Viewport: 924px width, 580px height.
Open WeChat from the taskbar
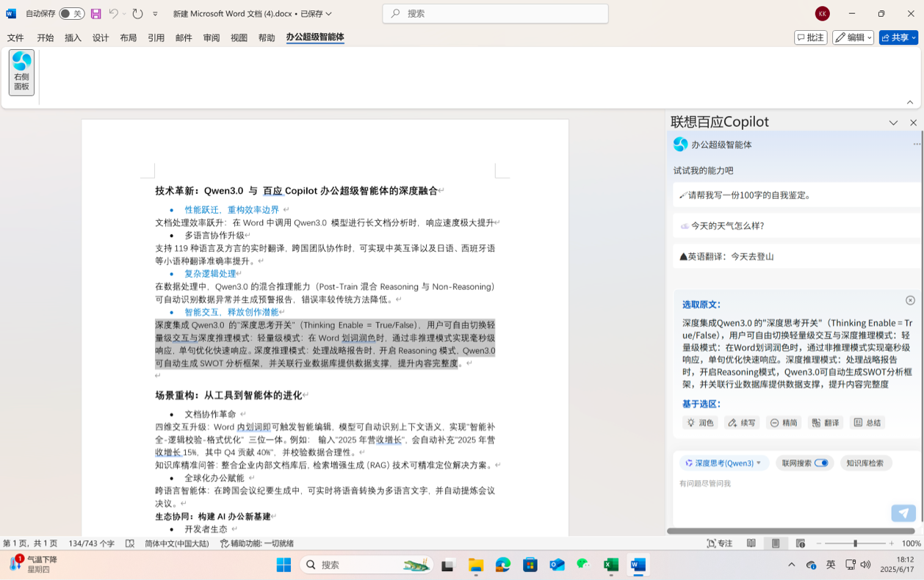coord(584,565)
